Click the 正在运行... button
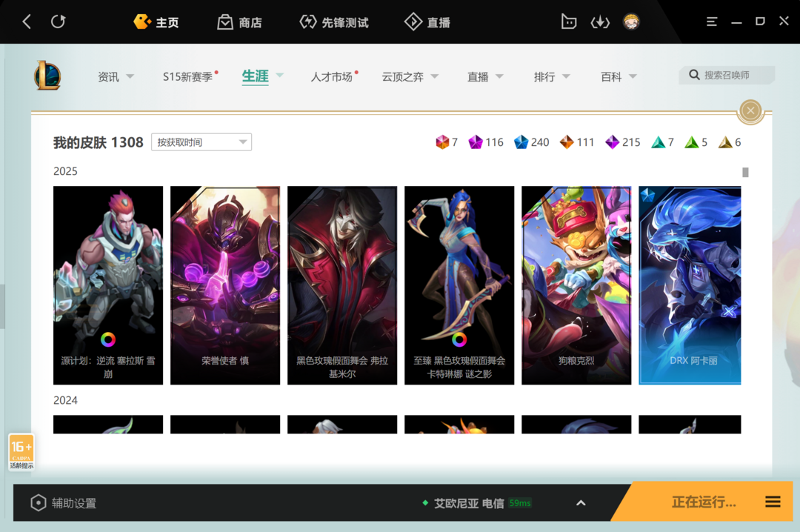800x532 pixels. [704, 502]
